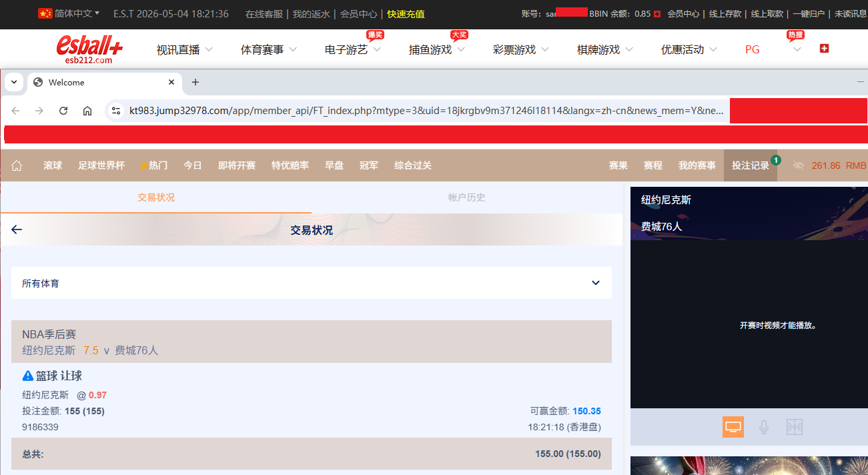Viewport: 868px width, 475px height.
Task: Expand 热搜 chevron menu
Action: pyautogui.click(x=797, y=49)
